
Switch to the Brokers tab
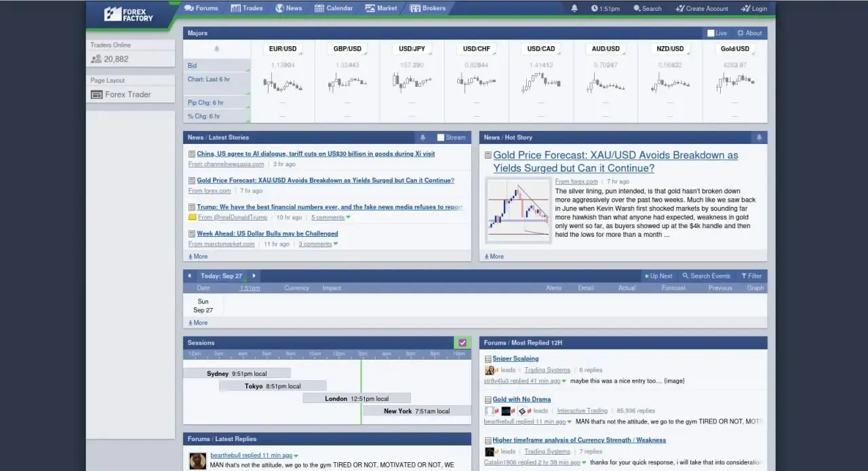pyautogui.click(x=428, y=8)
